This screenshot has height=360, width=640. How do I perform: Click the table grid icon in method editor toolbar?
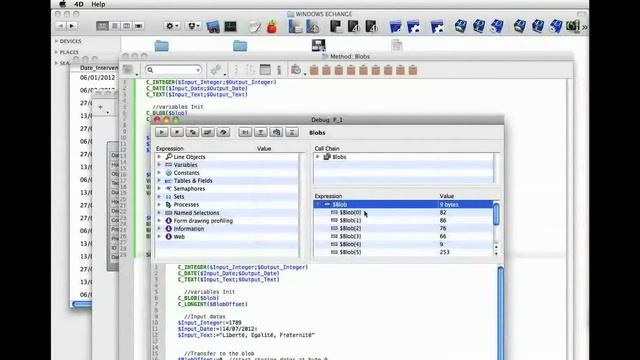pyautogui.click(x=265, y=70)
